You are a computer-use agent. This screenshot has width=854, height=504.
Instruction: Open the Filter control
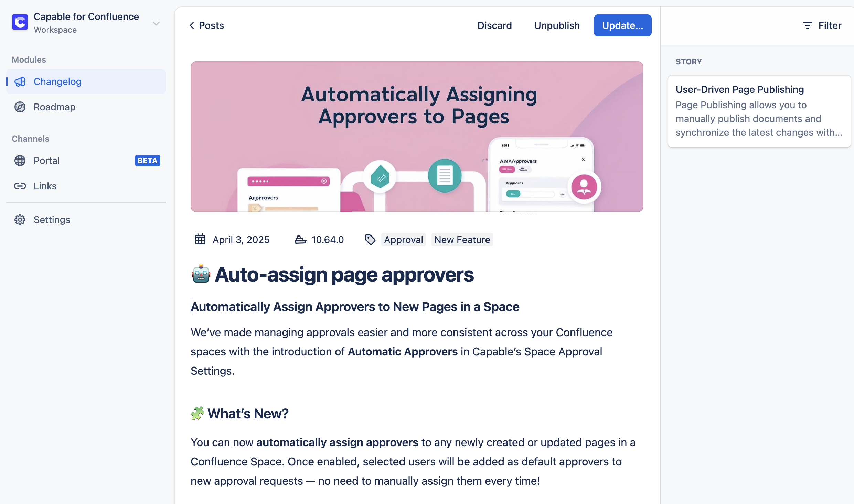point(822,25)
